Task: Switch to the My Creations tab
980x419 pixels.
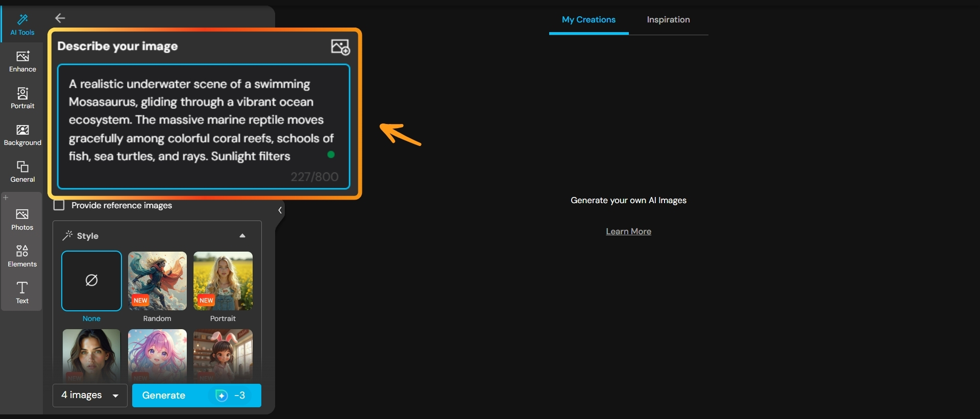Action: click(589, 20)
